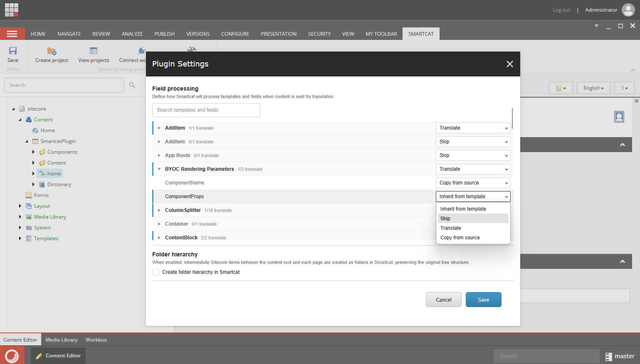Click the database icon next to master
This screenshot has width=640, height=364.
pos(609,357)
